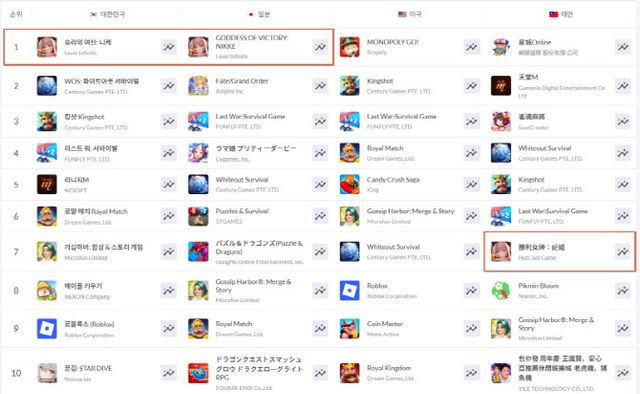Image resolution: width=640 pixels, height=394 pixels.
Task: Select the US flag column header
Action: [x=410, y=14]
